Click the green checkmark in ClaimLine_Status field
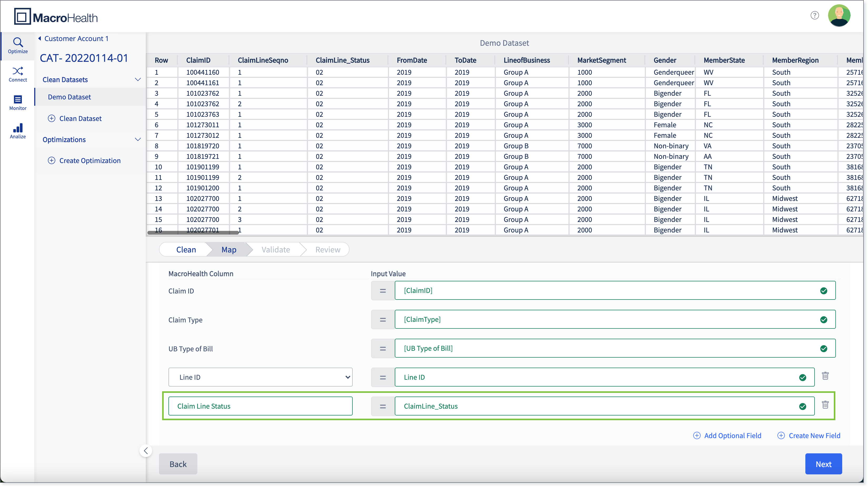This screenshot has width=868, height=487. point(803,407)
